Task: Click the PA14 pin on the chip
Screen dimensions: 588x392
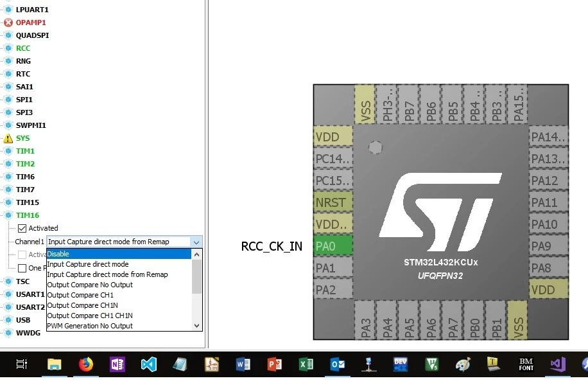Action: [x=549, y=137]
